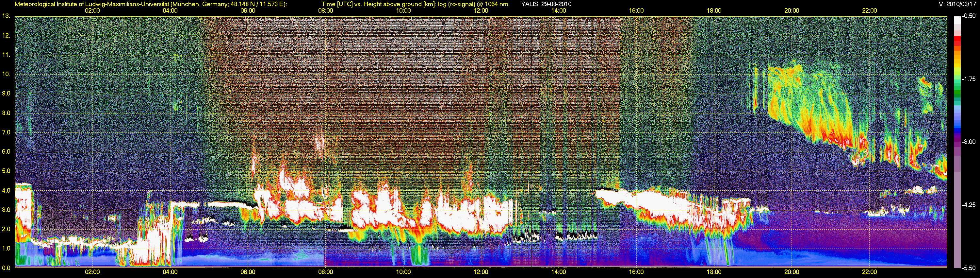Click the 6.0 km height axis label
Viewport: 980px width, 278px height.
click(x=6, y=151)
